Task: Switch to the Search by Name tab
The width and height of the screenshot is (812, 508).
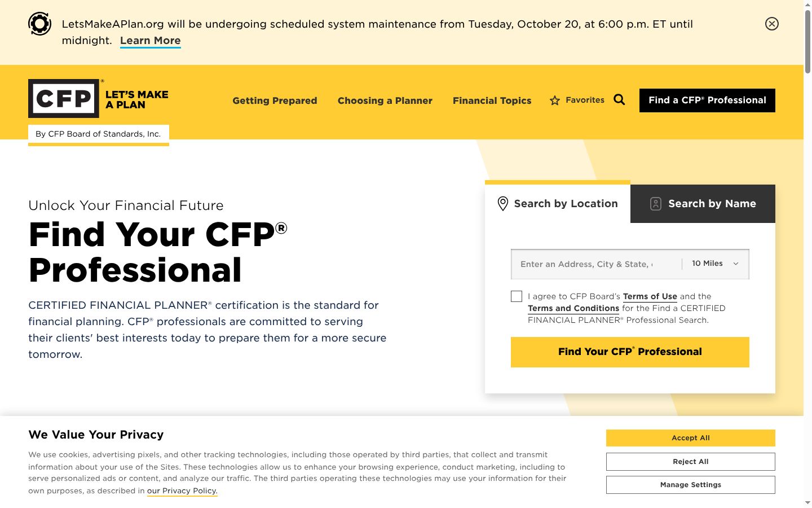Action: click(703, 204)
